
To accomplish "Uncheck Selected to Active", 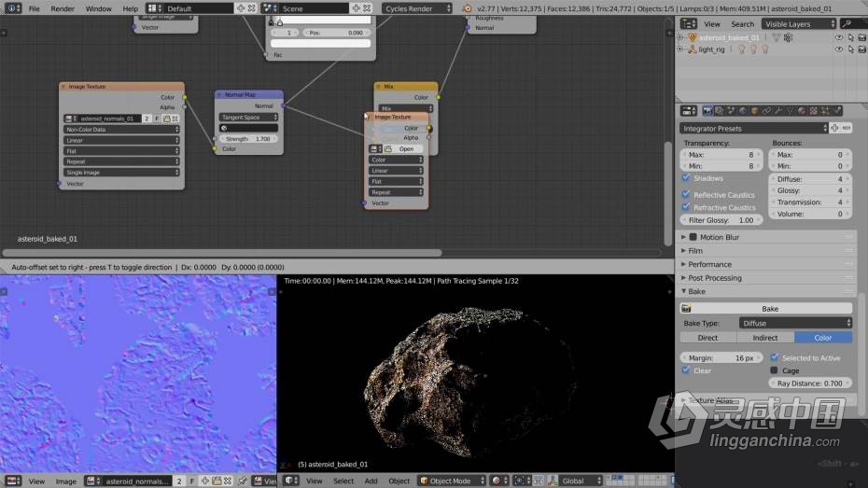I will [x=775, y=357].
